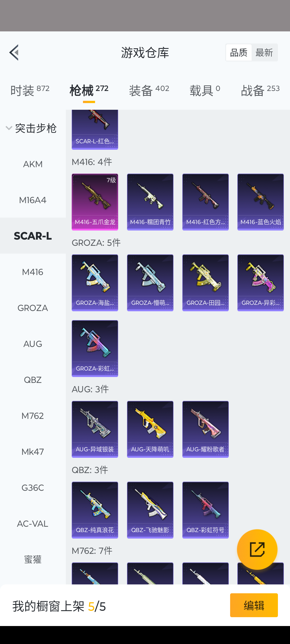Select the GROZA-彩虹 weapon icon
The width and height of the screenshot is (290, 644).
95,348
